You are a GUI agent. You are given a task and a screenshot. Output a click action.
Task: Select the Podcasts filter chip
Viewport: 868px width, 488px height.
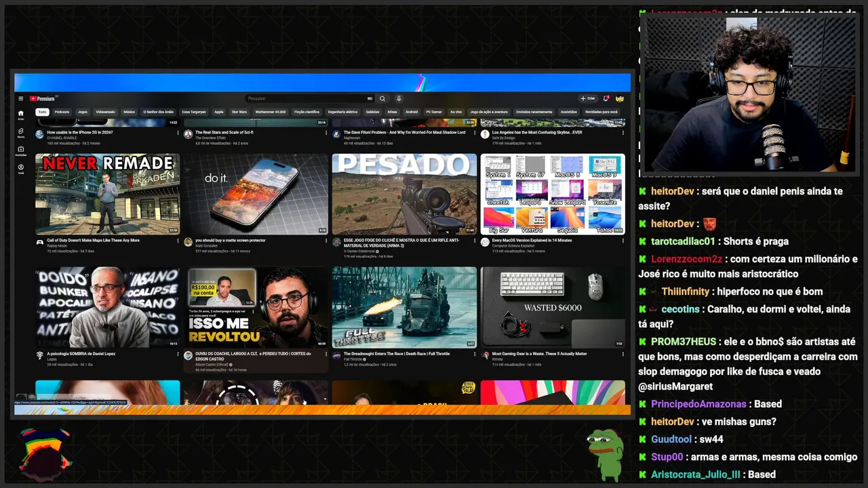coord(62,112)
